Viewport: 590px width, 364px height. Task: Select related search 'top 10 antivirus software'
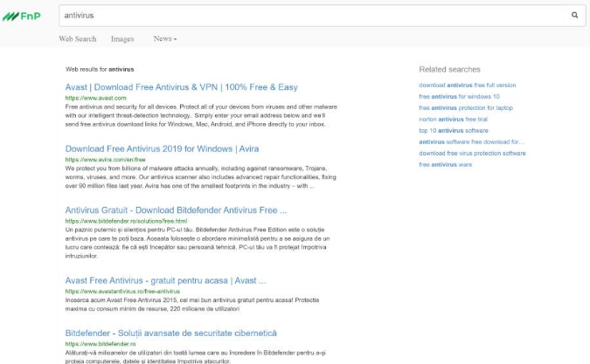(x=453, y=130)
